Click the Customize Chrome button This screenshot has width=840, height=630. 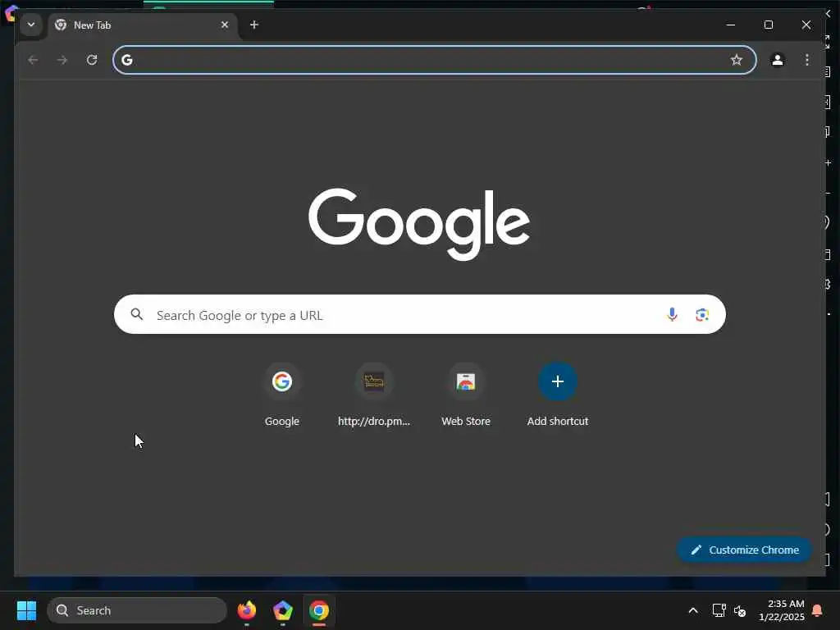[x=745, y=550]
